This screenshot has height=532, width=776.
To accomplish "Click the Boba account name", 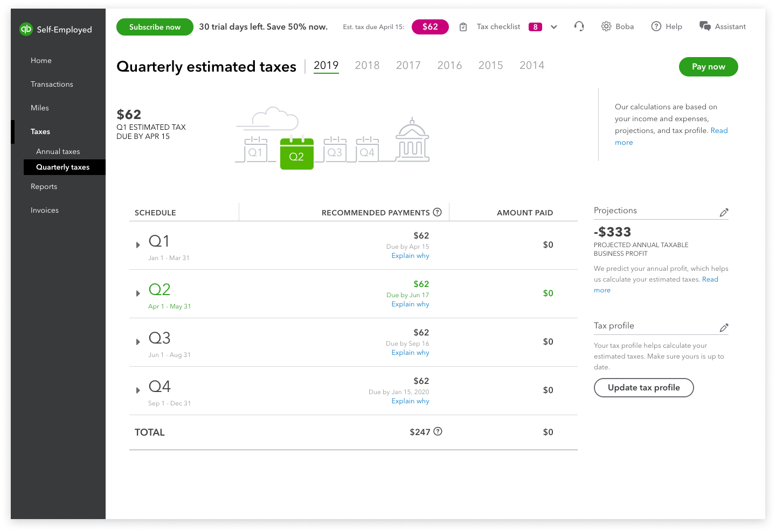I will coord(625,26).
